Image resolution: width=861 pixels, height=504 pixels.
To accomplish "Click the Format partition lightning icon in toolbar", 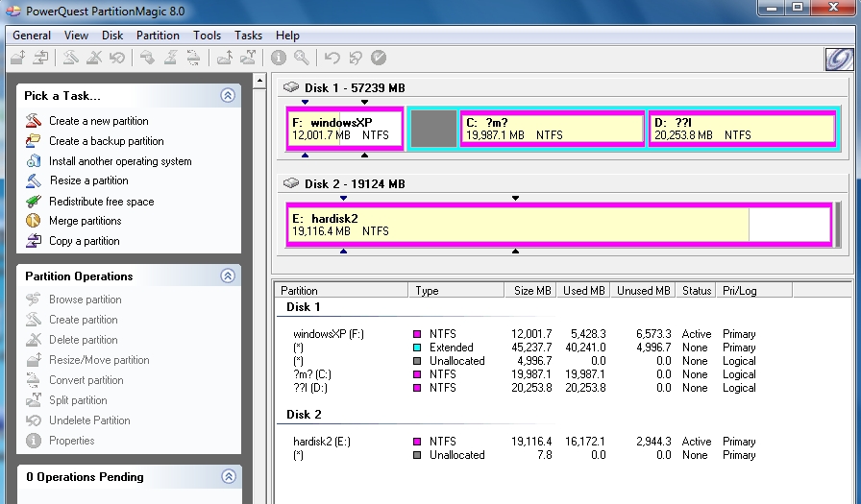I will 170,57.
